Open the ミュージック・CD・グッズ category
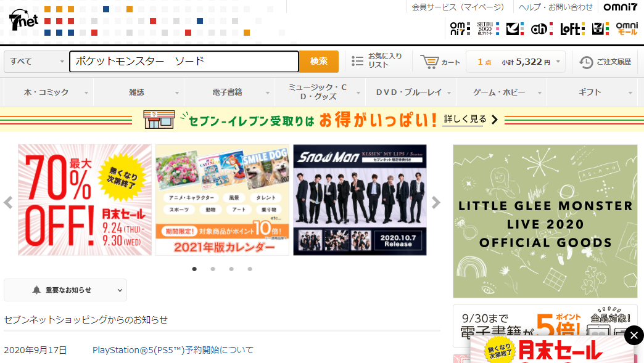Image resolution: width=644 pixels, height=363 pixels. tap(318, 92)
